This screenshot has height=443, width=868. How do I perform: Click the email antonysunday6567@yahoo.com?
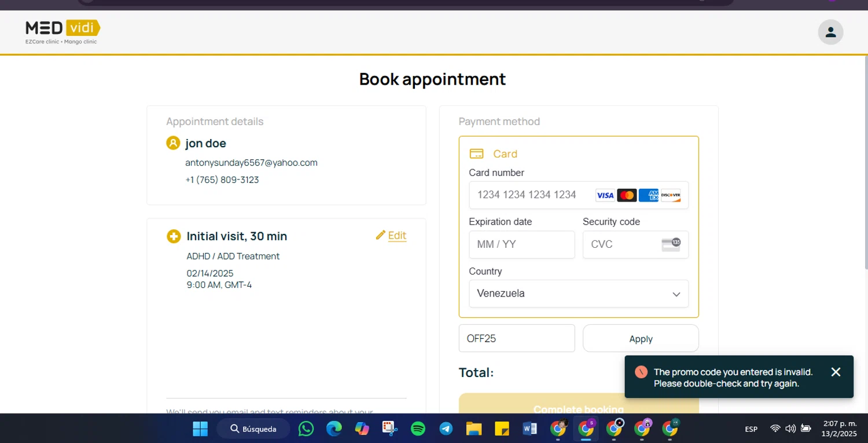point(251,163)
